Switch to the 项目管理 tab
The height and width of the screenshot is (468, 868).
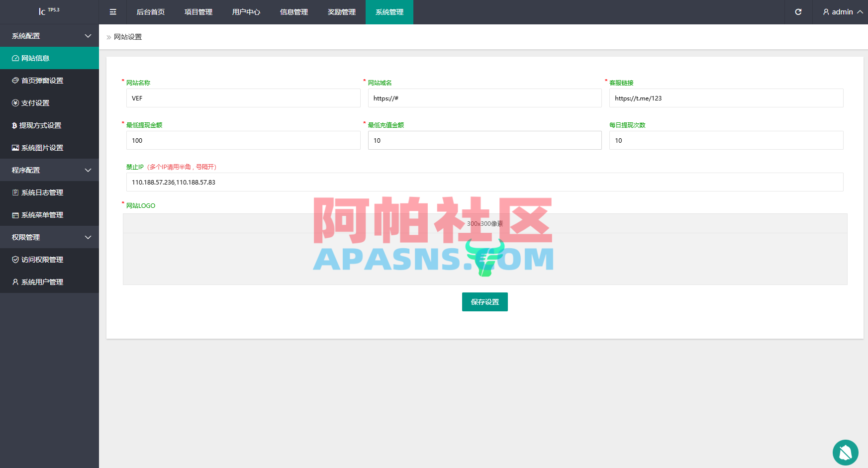(198, 12)
